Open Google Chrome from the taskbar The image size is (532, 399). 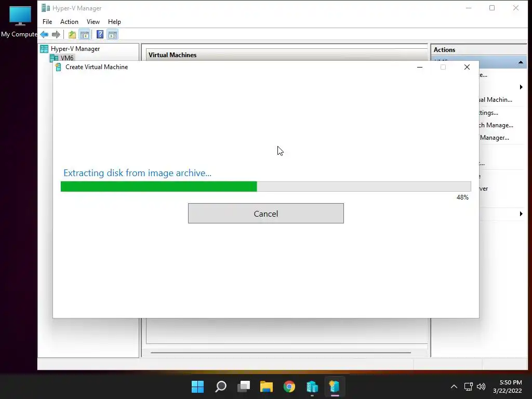(289, 387)
